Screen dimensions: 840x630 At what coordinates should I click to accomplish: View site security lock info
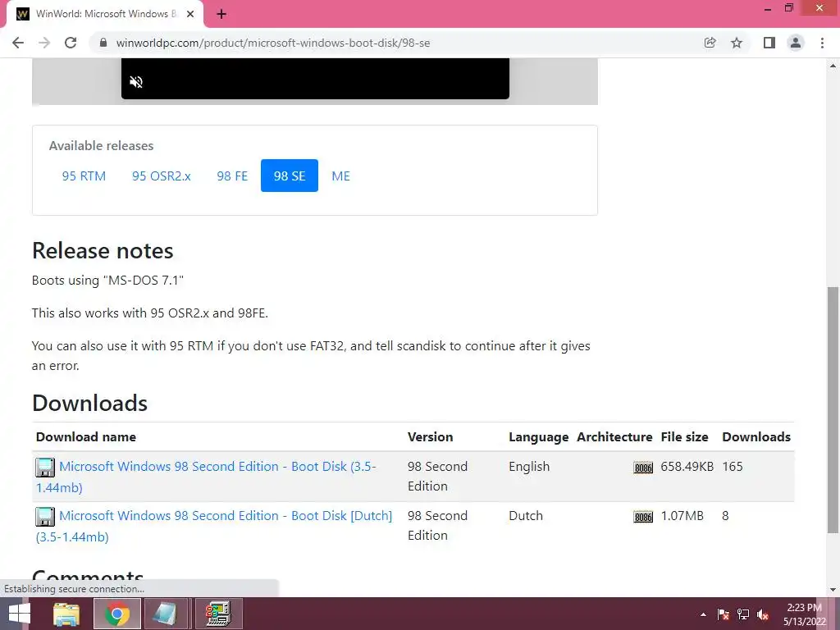104,43
